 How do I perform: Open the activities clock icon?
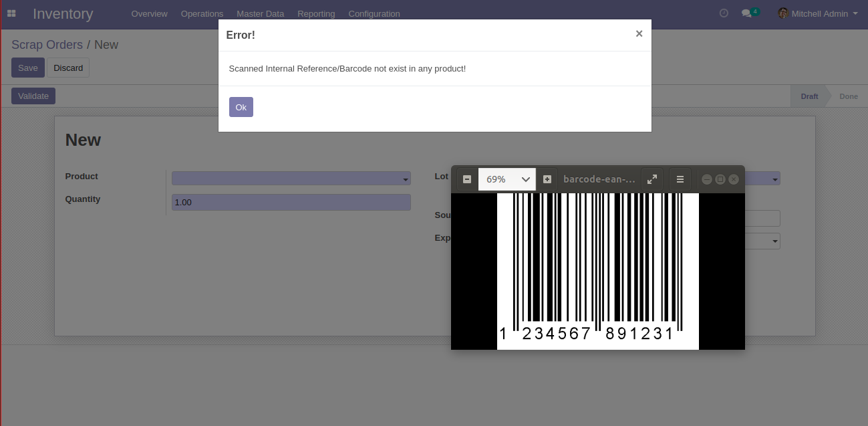pos(724,13)
